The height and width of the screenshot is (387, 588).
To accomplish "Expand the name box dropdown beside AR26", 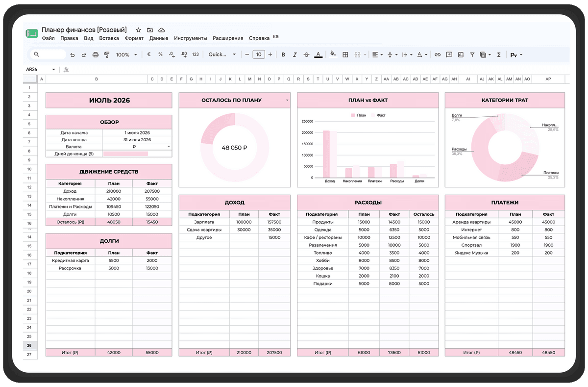I will (x=53, y=70).
